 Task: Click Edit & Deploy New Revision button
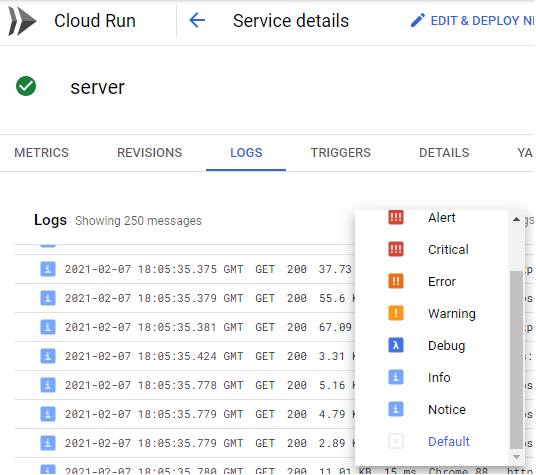(x=472, y=21)
